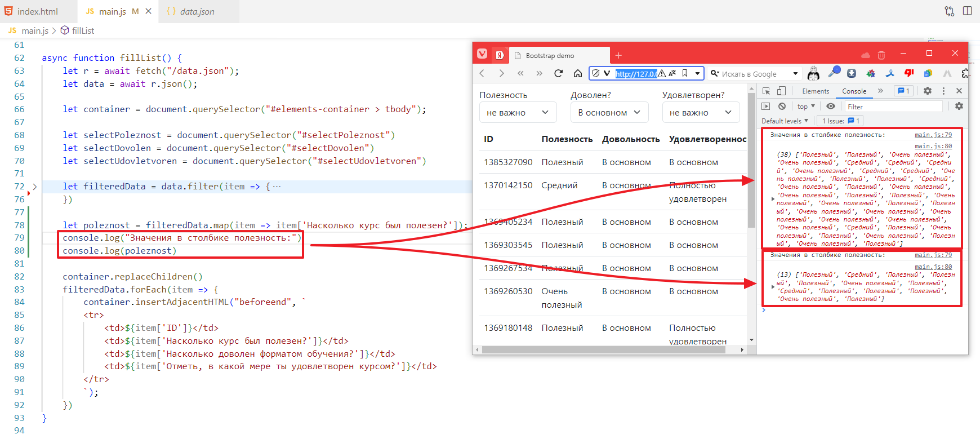Open the Полезность select dropdown

coord(518,112)
